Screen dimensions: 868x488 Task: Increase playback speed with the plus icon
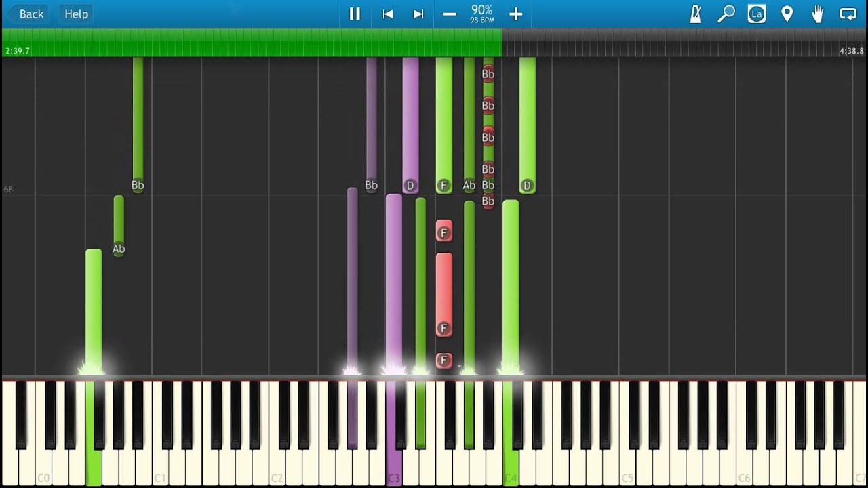click(x=515, y=14)
